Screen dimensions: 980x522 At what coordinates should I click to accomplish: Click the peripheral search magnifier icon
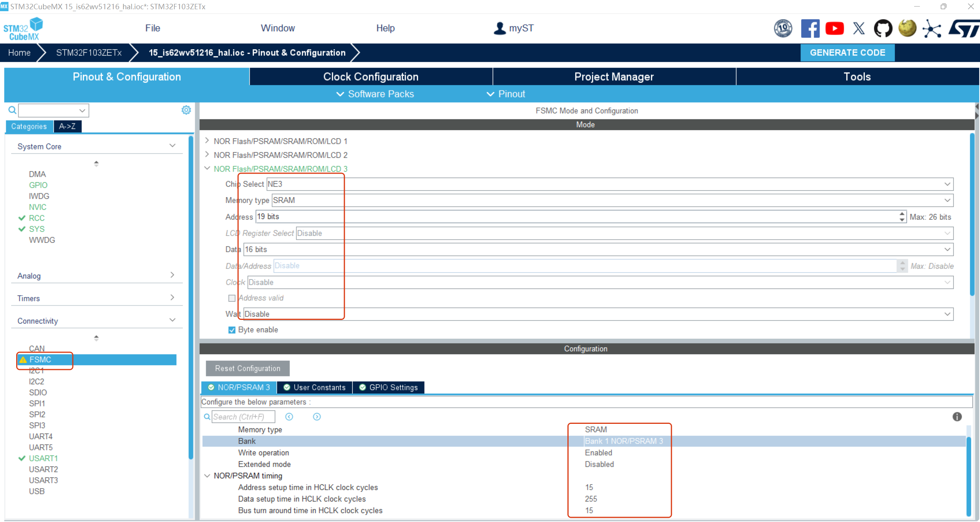pos(12,110)
